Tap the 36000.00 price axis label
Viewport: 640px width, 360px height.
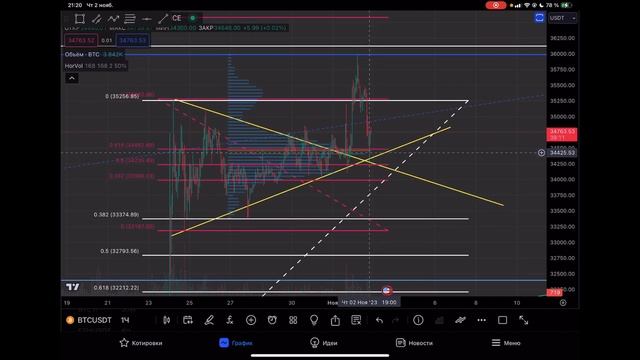[562, 54]
